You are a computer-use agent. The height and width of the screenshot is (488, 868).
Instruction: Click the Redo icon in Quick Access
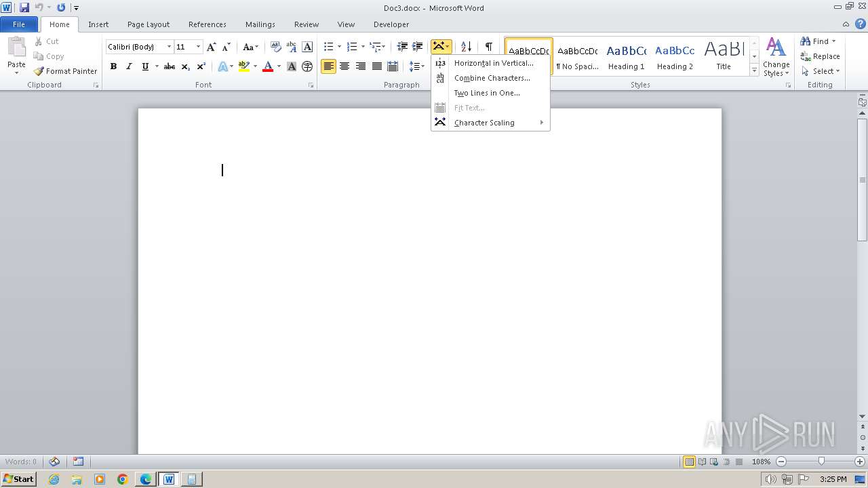tap(61, 7)
